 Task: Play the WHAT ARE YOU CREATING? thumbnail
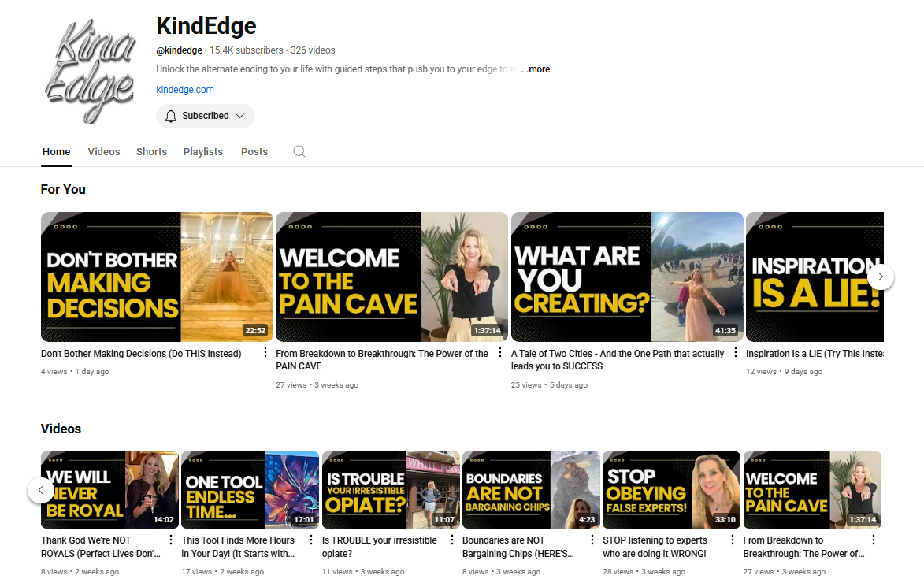(627, 277)
